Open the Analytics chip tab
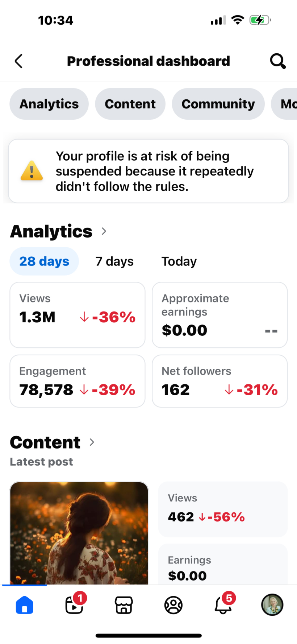Image resolution: width=297 pixels, height=644 pixels. (x=49, y=104)
